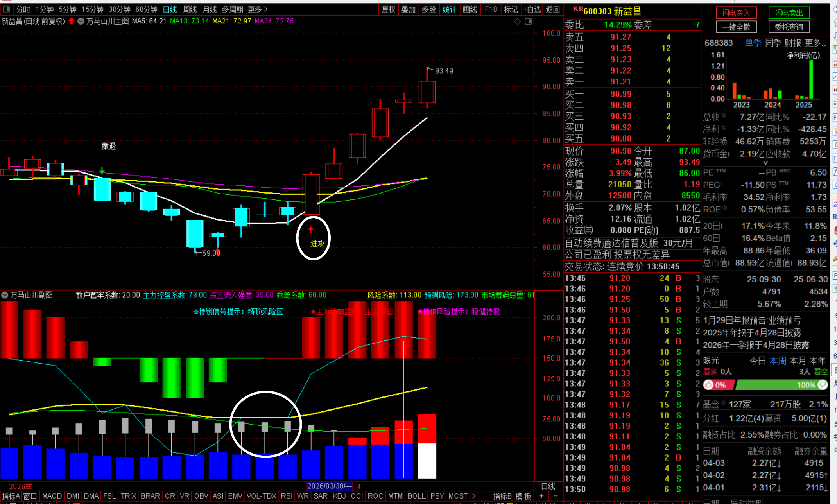Click the 闪电卖出 button
837x504 pixels.
(789, 13)
